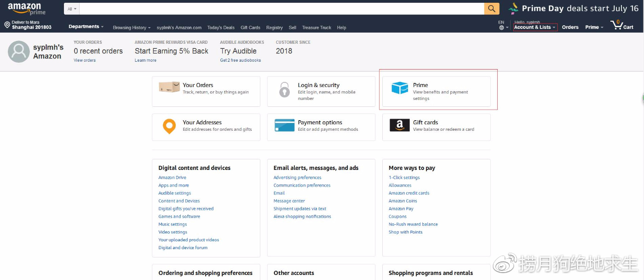Screen dimensions: 644x280
Task: Open Email link under Email alerts
Action: pos(279,193)
